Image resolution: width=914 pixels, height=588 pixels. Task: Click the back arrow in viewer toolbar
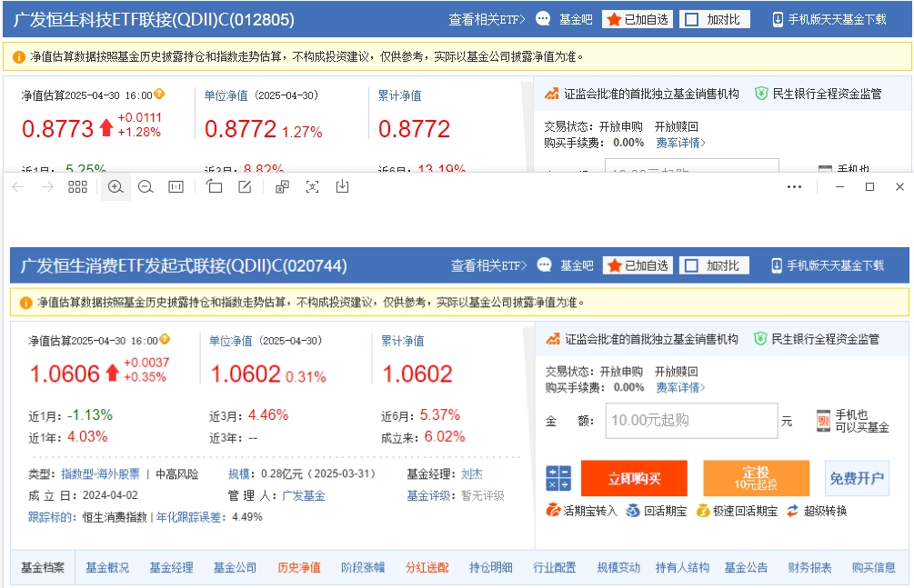coord(17,187)
